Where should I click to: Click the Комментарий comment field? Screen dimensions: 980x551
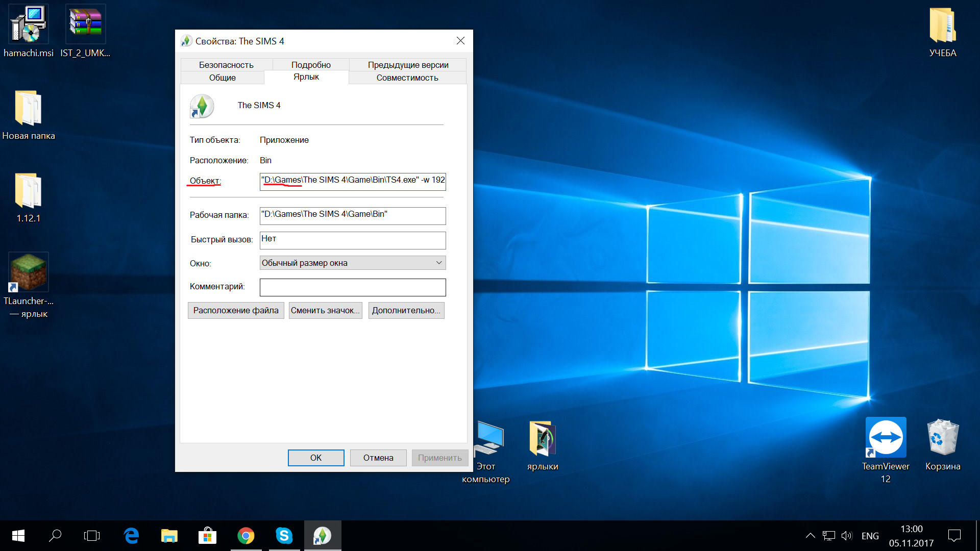[x=353, y=287]
